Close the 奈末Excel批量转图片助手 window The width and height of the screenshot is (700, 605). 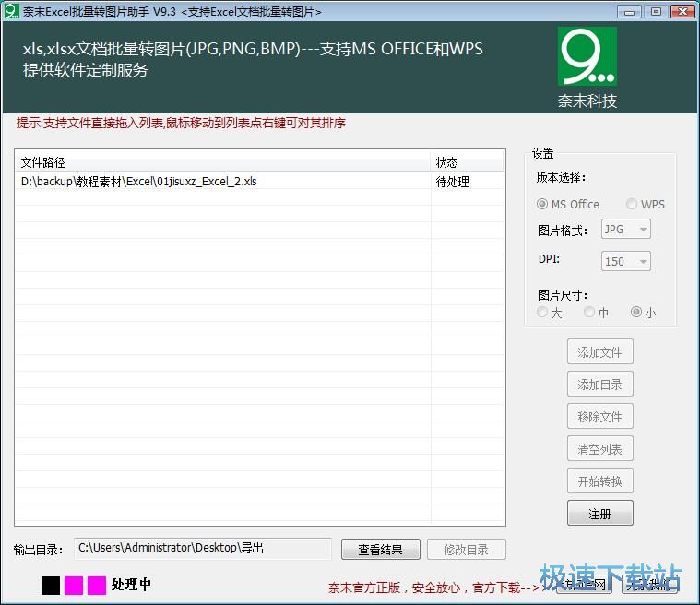click(x=682, y=12)
